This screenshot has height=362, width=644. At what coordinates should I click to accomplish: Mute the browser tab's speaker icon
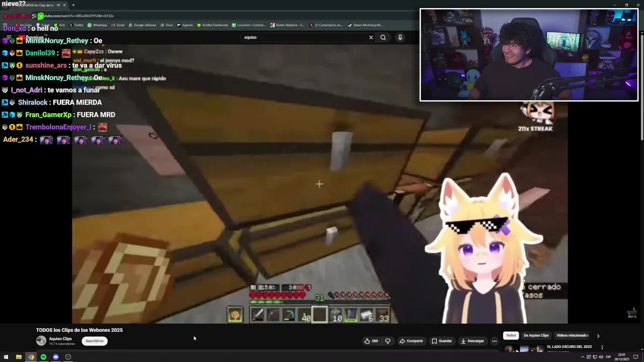[x=58, y=5]
